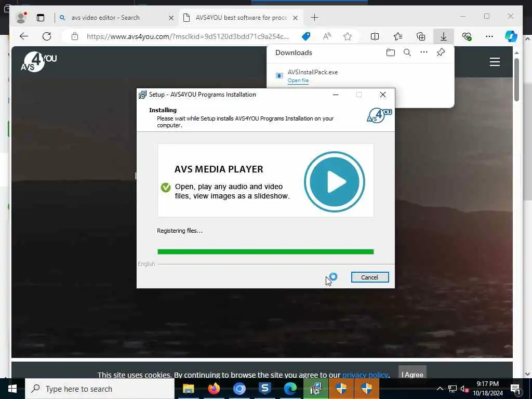Pin the Downloads panel
This screenshot has height=399, width=532.
coord(441,52)
